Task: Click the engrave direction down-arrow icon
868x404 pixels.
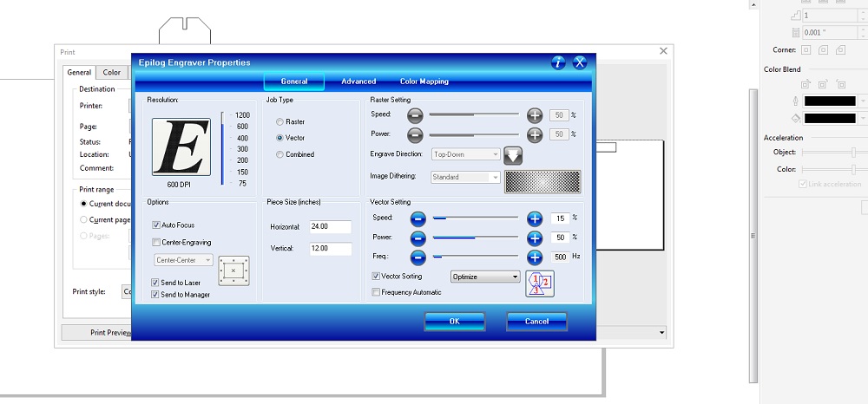Action: [513, 154]
